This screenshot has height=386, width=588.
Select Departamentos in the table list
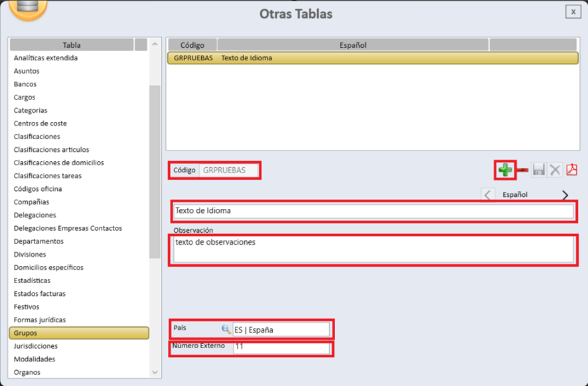tap(38, 241)
